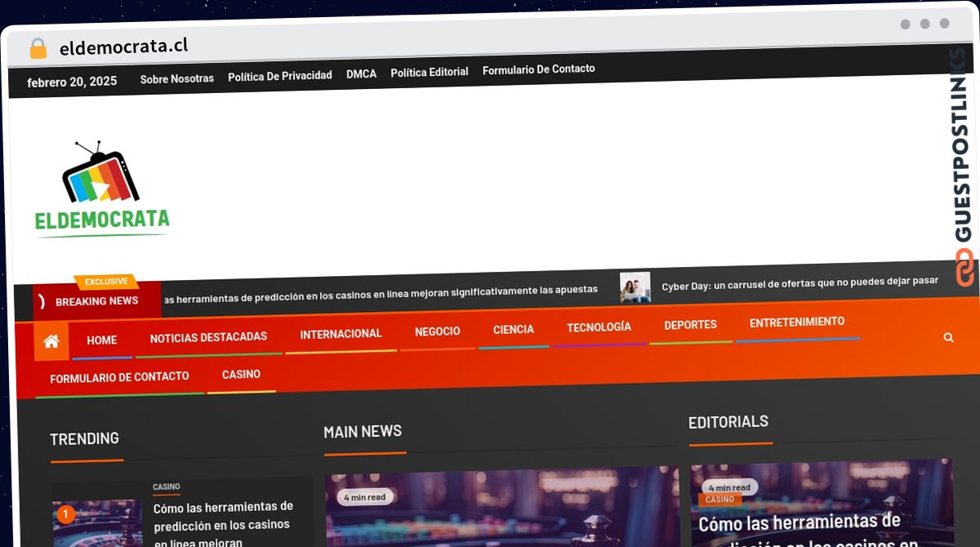Select the Deportes menu item
The height and width of the screenshot is (547, 980).
tap(690, 324)
